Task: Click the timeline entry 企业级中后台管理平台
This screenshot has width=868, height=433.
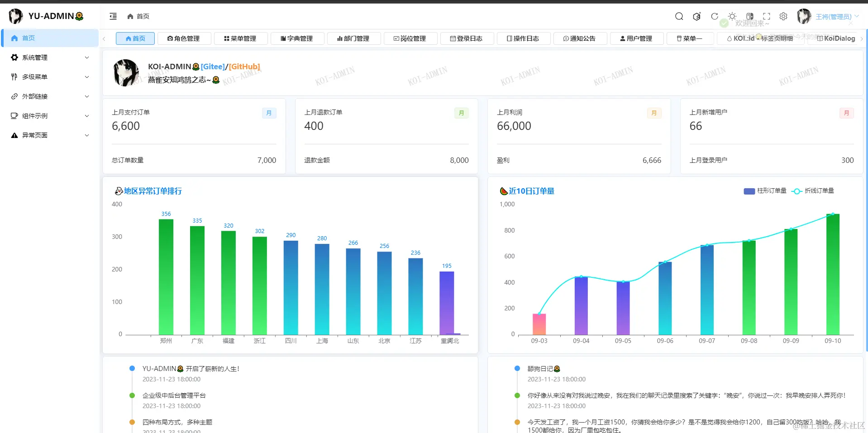Action: pos(174,395)
